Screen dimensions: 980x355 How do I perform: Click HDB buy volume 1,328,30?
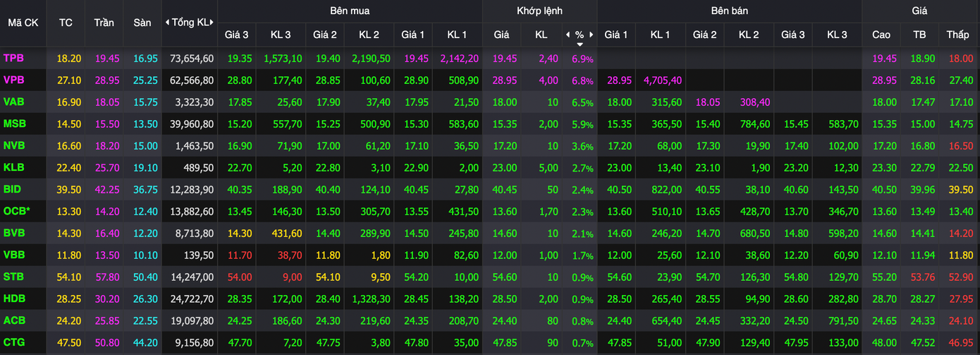[370, 299]
